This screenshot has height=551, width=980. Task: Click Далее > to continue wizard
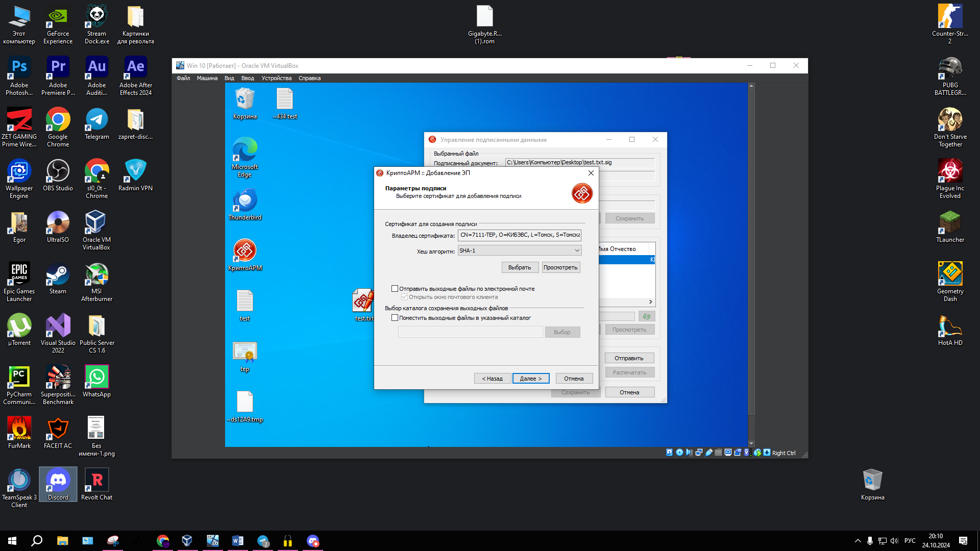pos(531,379)
